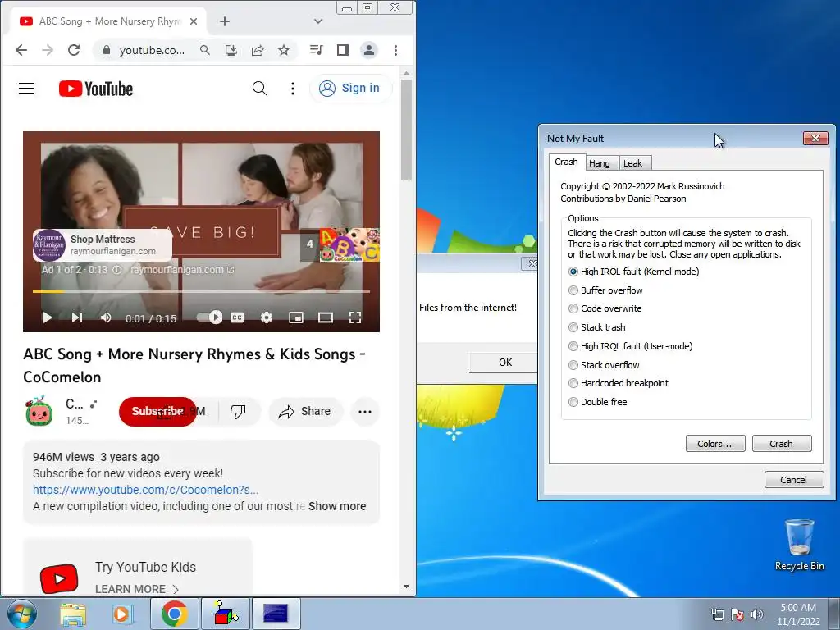Share the video
Viewport: 840px width, 630px height.
305,412
